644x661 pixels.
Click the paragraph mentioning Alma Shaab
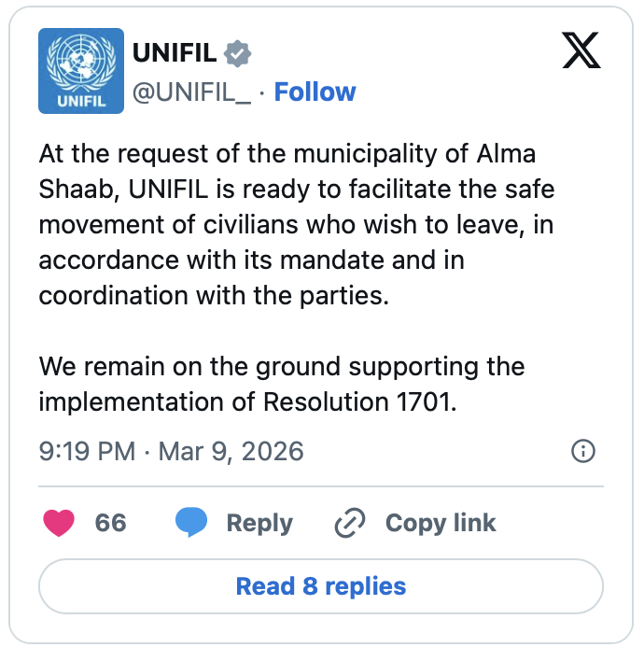pos(297,224)
